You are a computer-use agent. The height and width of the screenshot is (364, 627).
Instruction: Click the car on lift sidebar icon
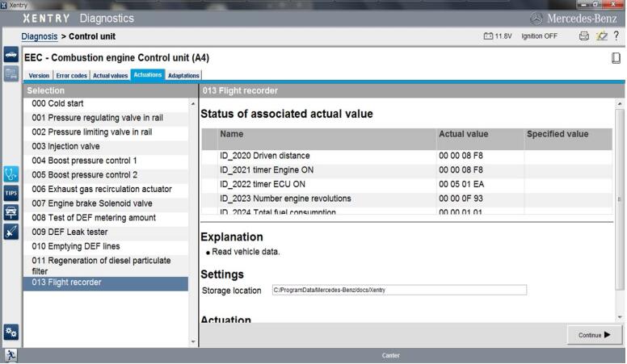coord(11,212)
